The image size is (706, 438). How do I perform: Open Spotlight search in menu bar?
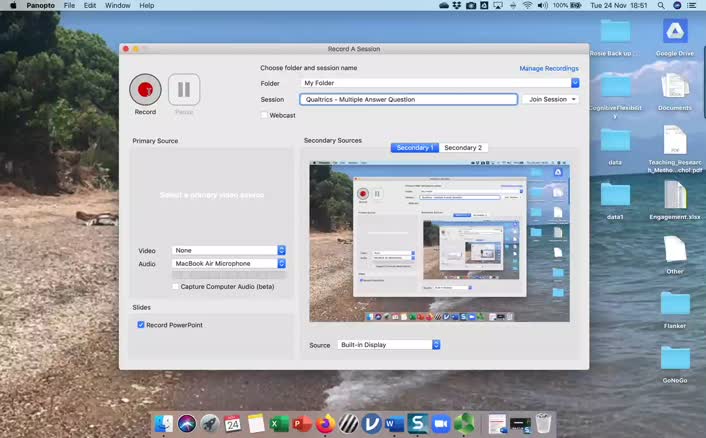click(x=661, y=5)
